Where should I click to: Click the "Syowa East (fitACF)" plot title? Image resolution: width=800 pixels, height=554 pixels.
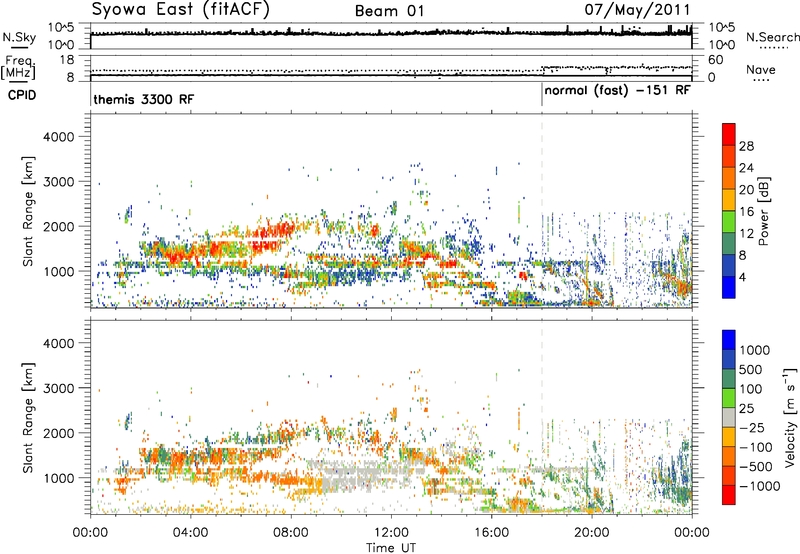tap(180, 9)
